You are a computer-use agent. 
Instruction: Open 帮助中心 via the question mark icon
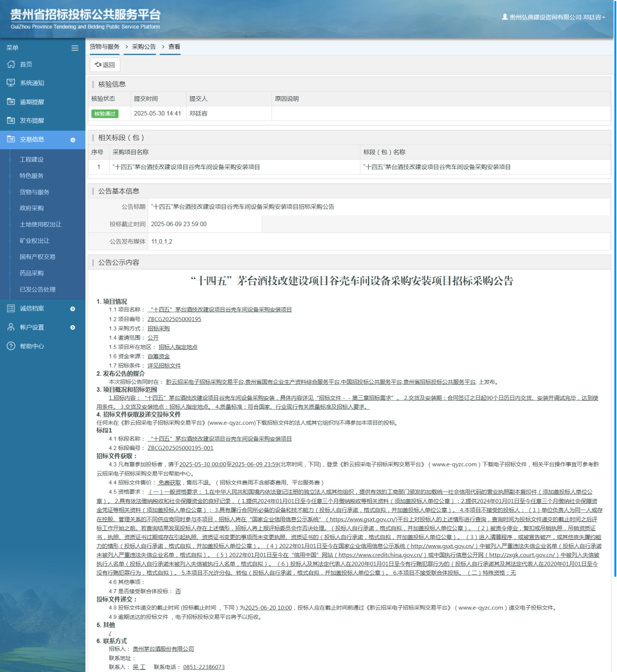(10, 346)
